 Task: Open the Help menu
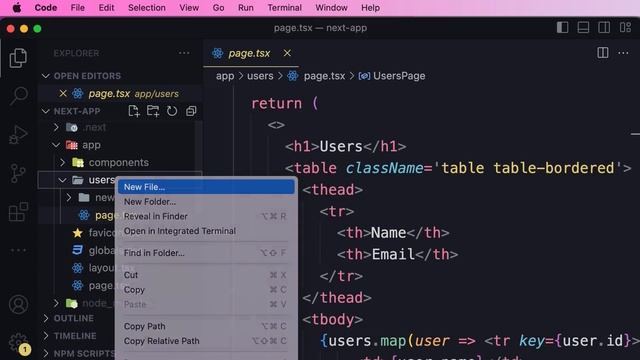click(370, 8)
